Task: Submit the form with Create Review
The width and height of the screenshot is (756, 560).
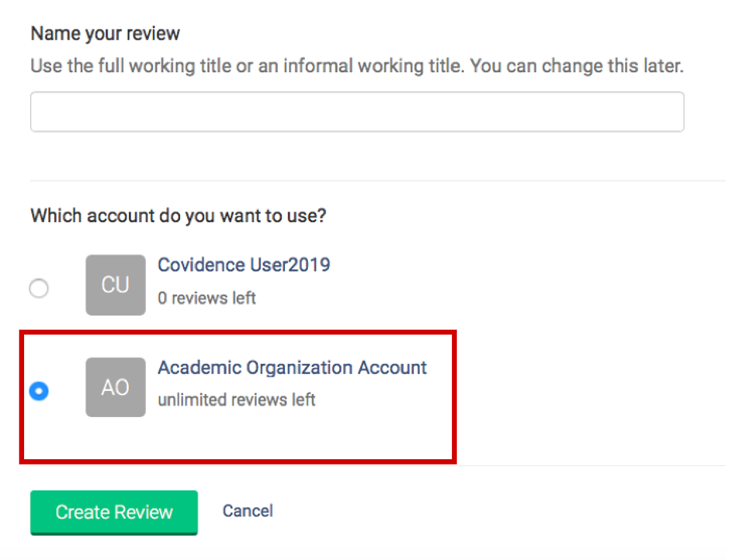Action: coord(114,512)
